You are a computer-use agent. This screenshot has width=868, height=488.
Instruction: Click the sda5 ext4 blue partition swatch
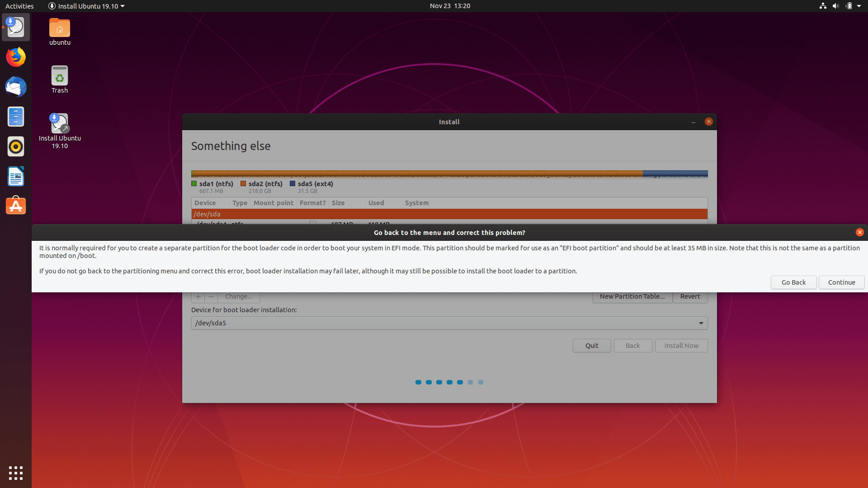(x=292, y=184)
